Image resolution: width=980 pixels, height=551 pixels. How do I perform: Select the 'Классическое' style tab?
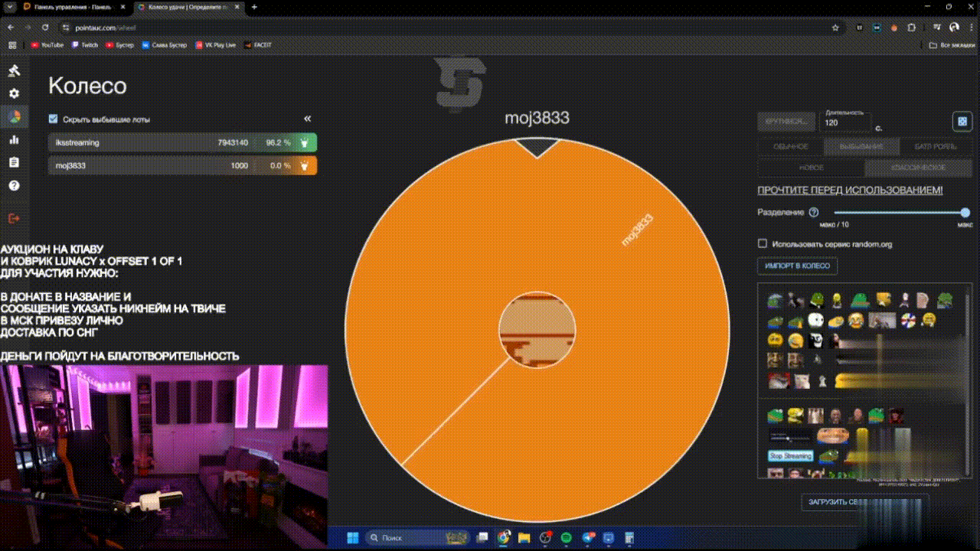point(918,168)
